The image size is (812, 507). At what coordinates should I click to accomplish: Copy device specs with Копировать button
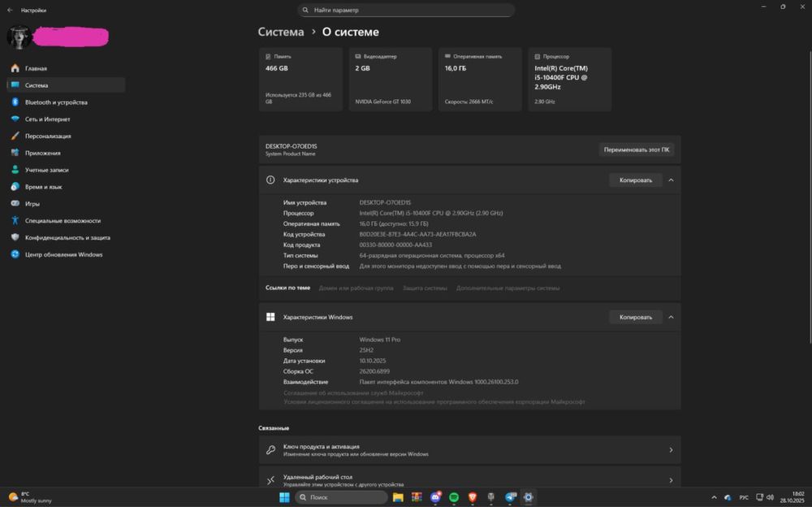(x=636, y=180)
